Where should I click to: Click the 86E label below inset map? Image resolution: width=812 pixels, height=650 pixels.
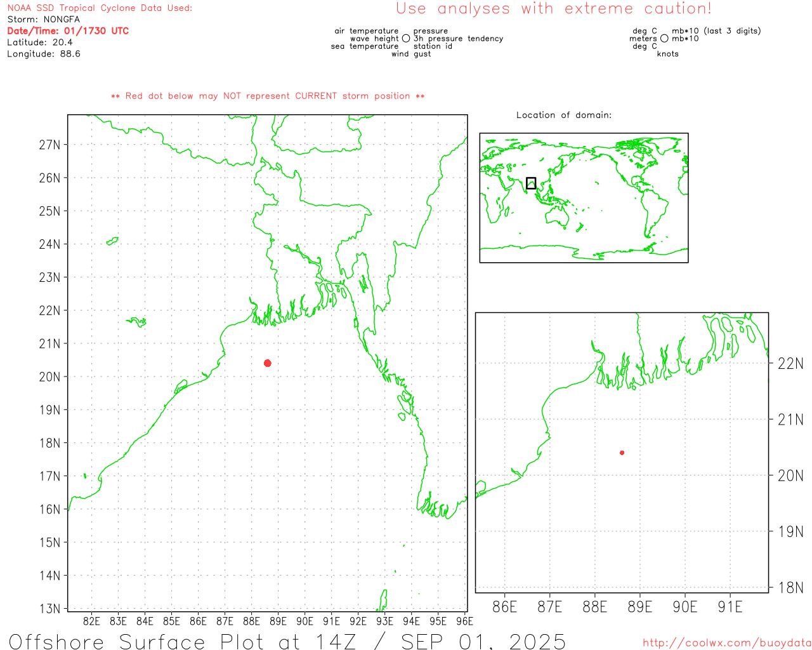pos(505,607)
